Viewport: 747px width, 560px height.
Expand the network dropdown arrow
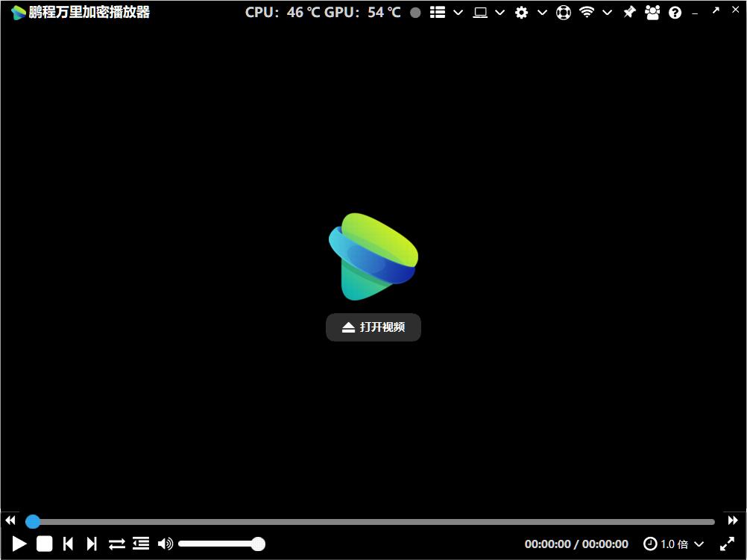pyautogui.click(x=607, y=13)
